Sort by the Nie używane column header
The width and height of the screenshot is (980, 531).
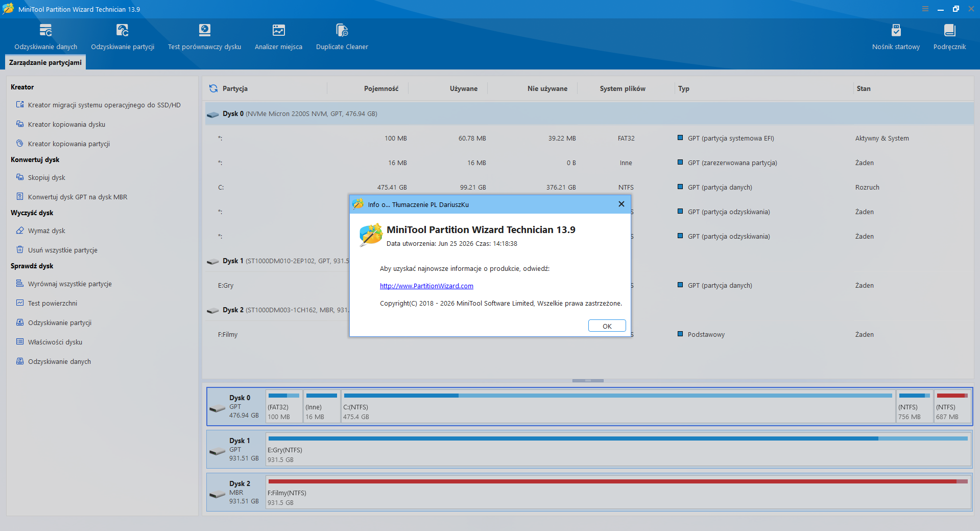click(x=547, y=88)
